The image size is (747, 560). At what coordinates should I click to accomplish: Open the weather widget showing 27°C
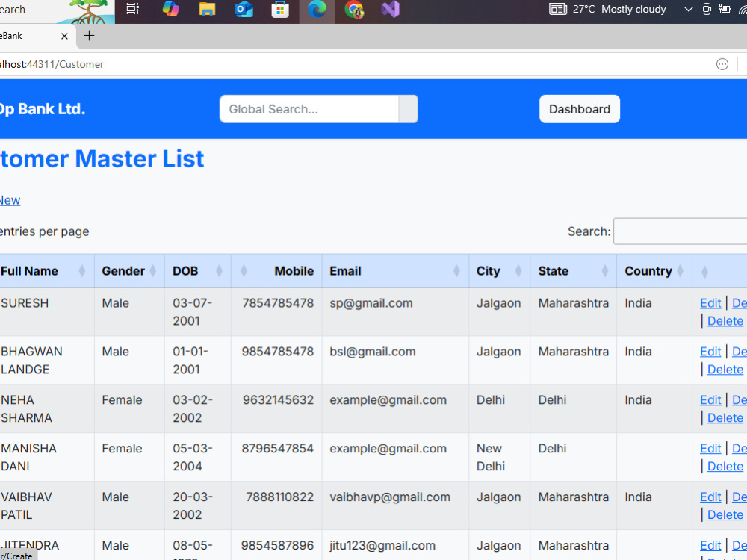point(607,9)
